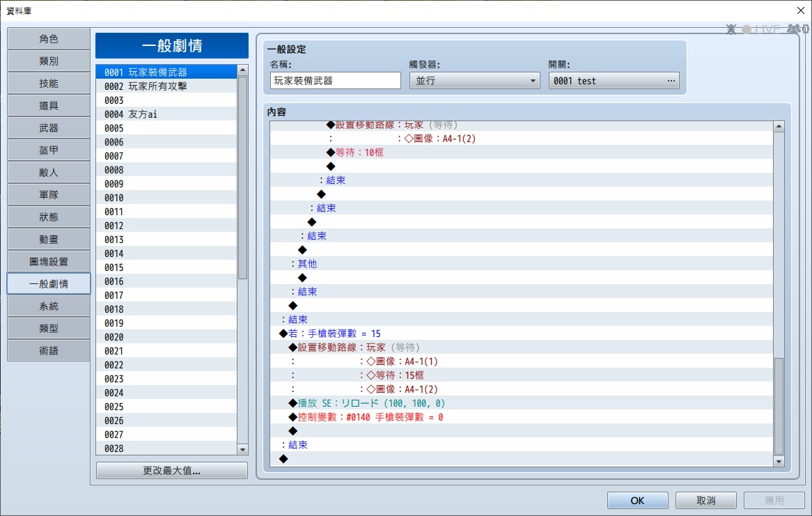
Task: Open the 道具 tab
Action: point(49,106)
